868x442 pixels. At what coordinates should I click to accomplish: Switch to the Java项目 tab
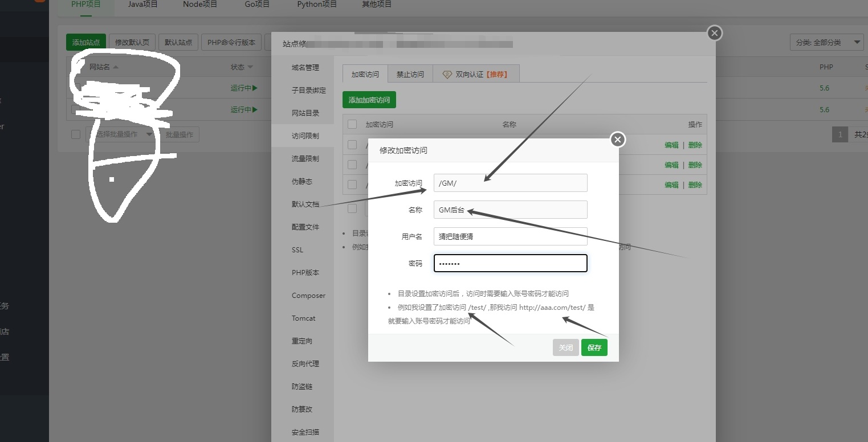(142, 5)
